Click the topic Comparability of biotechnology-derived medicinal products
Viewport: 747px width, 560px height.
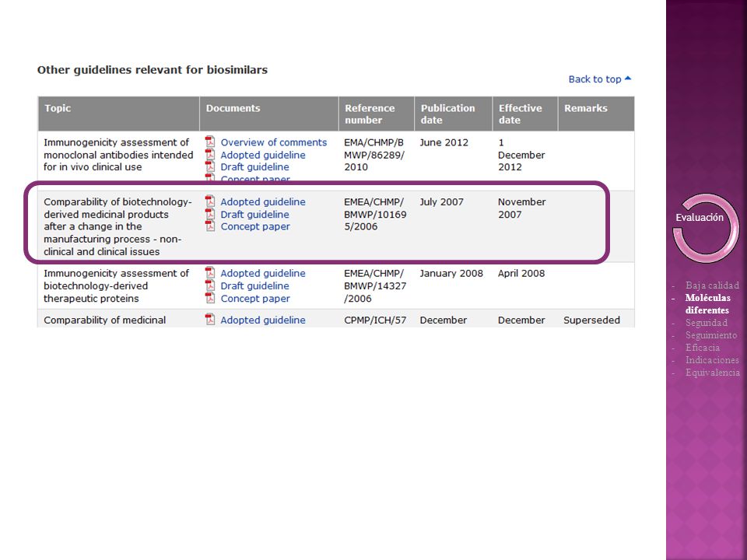click(x=117, y=226)
